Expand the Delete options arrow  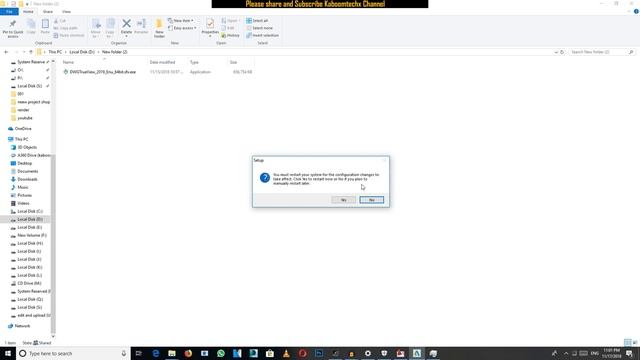127,37
